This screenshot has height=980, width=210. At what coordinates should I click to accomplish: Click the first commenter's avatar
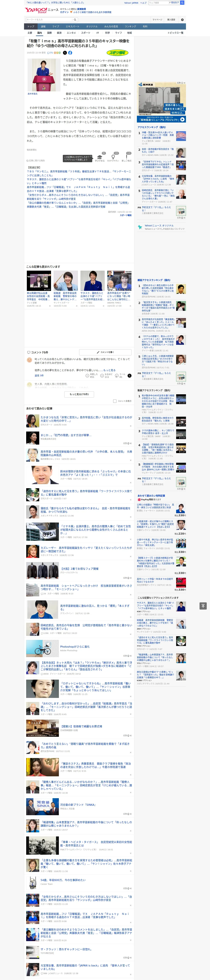(29, 359)
